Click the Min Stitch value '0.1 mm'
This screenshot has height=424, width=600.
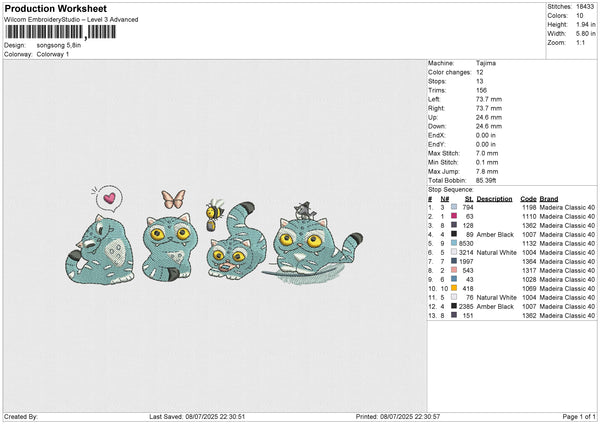click(x=487, y=162)
